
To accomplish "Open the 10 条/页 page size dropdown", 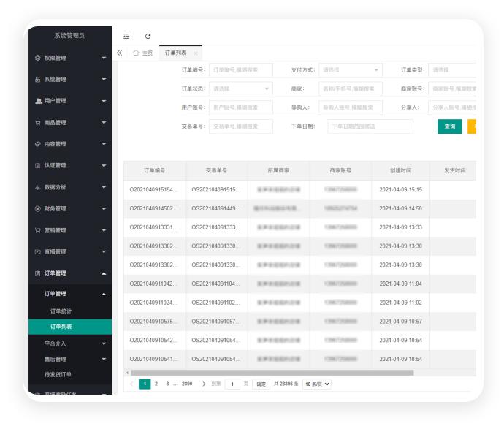I will (317, 384).
